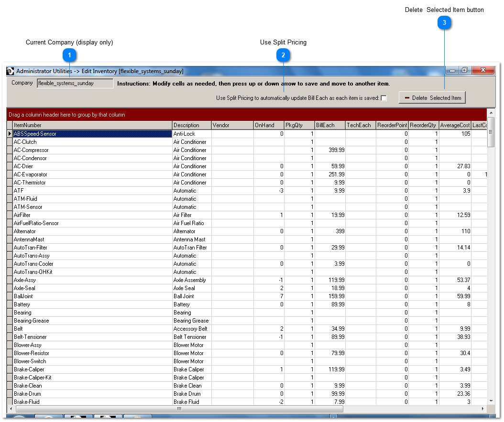The image size is (504, 422).
Task: Click the horizontal scrollbar's left arrow
Action: point(11,409)
